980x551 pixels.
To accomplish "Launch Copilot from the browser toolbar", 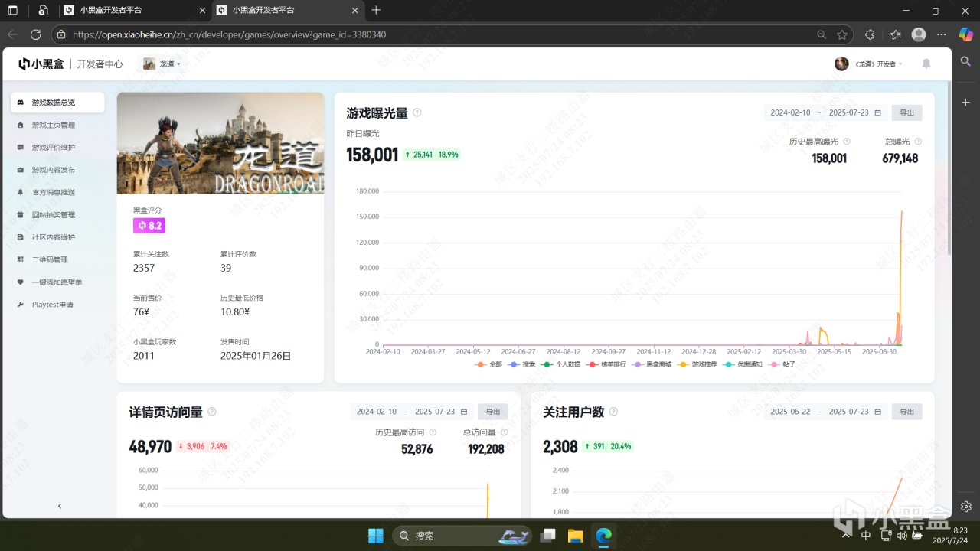I will [x=965, y=34].
